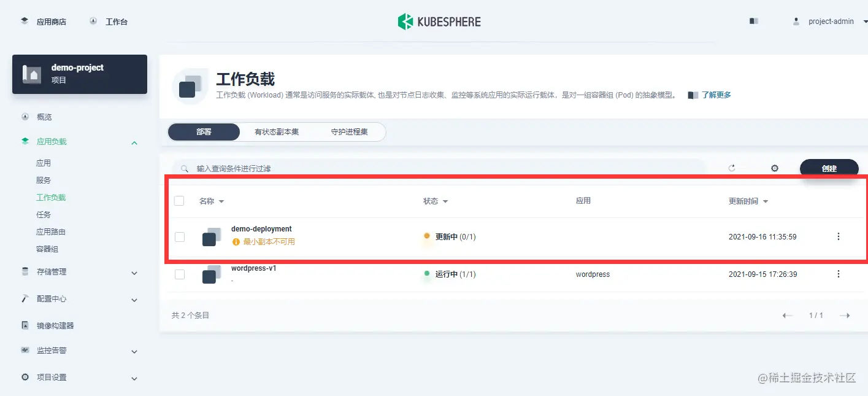The width and height of the screenshot is (868, 396).
Task: Go to previous page arrow
Action: pos(788,316)
